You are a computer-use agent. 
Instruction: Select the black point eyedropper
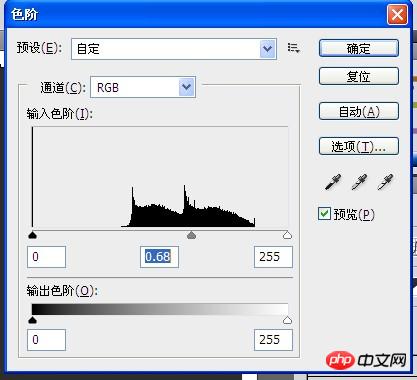[x=333, y=182]
